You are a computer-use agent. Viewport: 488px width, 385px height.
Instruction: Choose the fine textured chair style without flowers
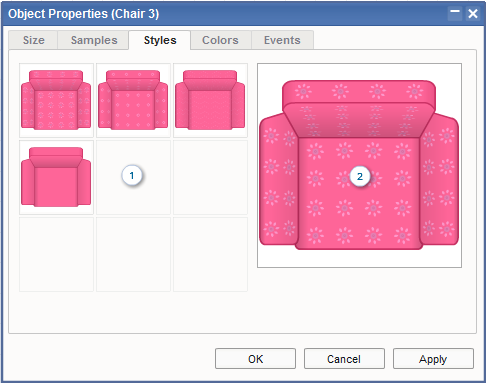(210, 100)
